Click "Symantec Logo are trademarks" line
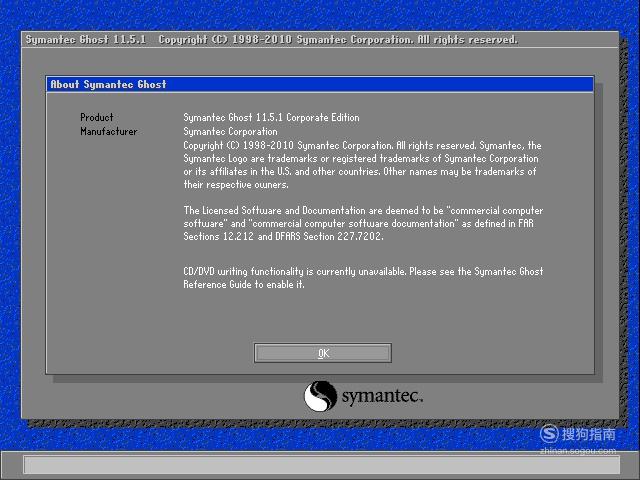This screenshot has width=640, height=480. point(361,158)
